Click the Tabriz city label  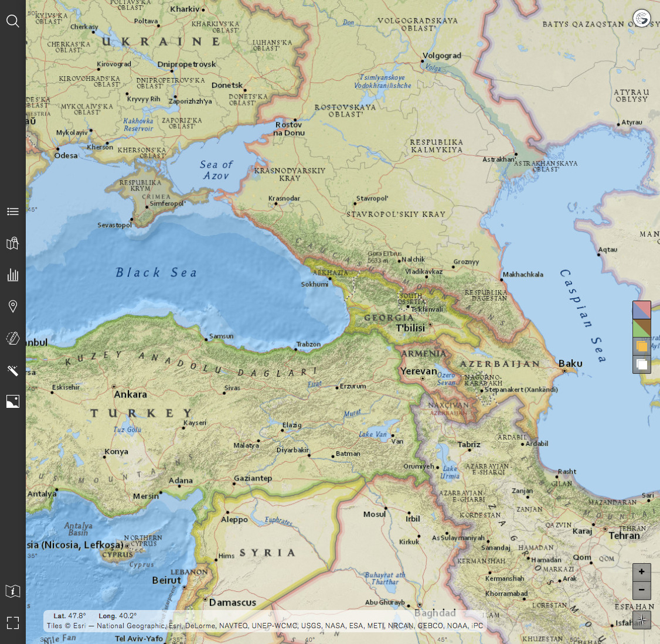click(469, 445)
